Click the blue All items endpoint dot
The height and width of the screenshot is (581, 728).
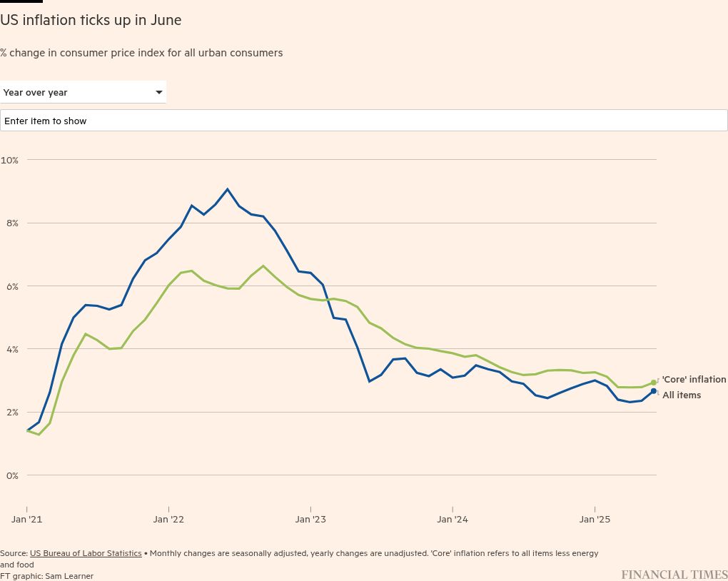coord(653,391)
